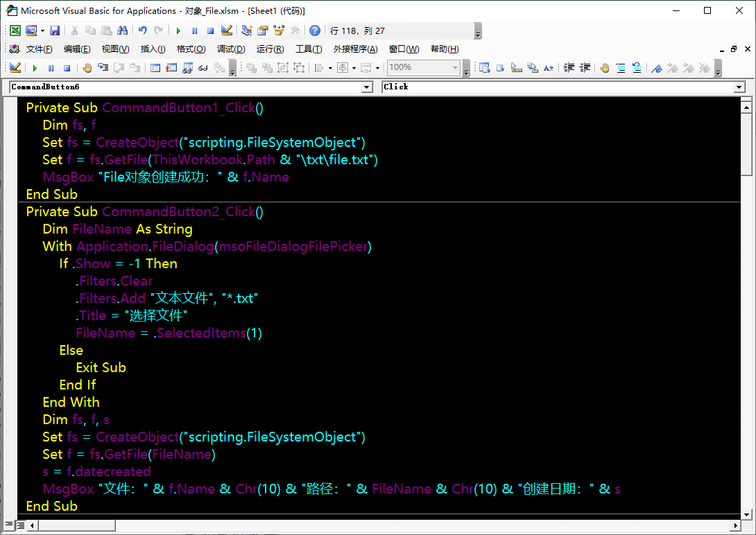
Task: Click View Microsoft Excel icon
Action: click(x=15, y=30)
